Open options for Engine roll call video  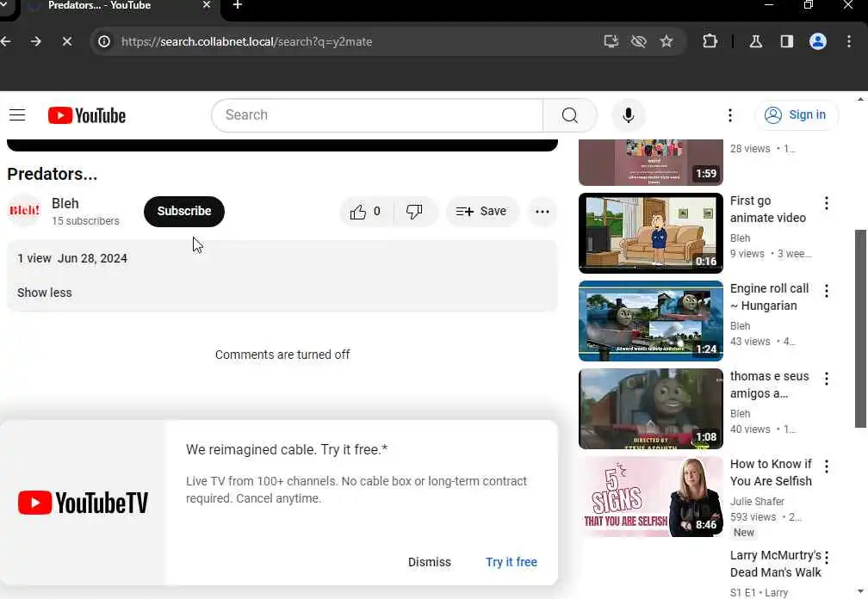(x=827, y=291)
